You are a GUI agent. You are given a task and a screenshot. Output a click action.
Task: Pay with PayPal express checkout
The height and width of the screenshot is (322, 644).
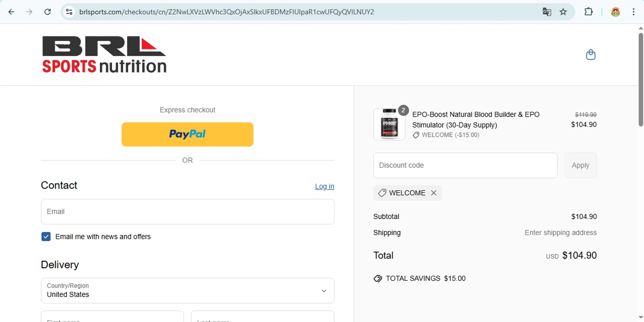point(187,134)
